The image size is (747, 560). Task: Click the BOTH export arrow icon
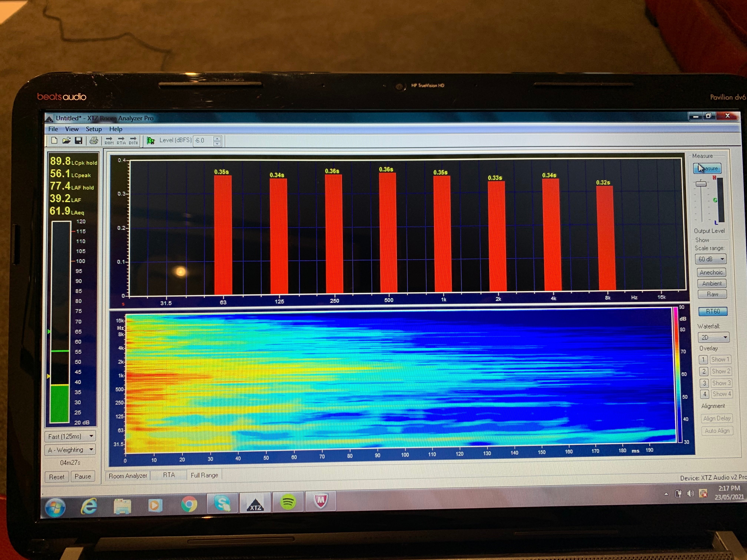point(133,140)
